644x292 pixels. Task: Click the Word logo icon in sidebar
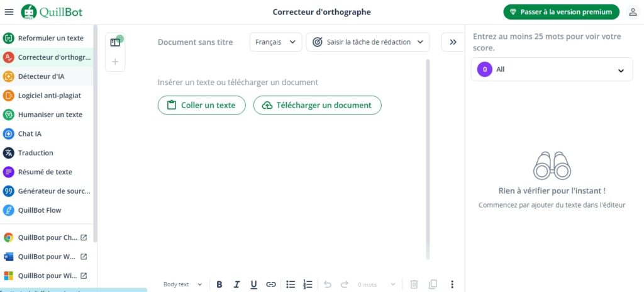pyautogui.click(x=8, y=257)
